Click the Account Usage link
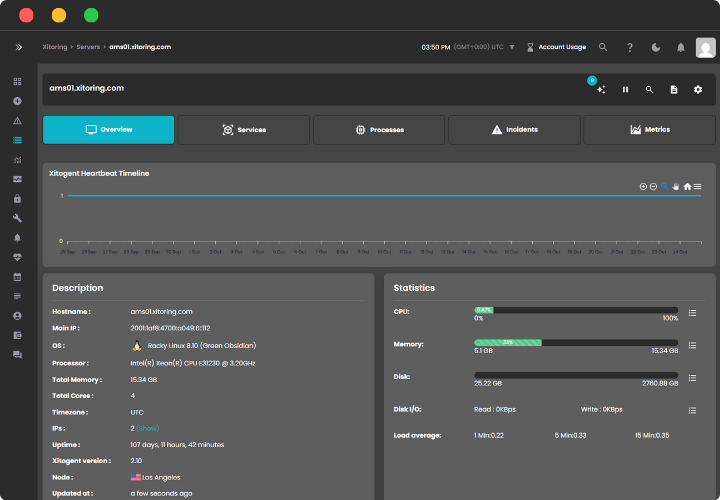 click(x=561, y=47)
